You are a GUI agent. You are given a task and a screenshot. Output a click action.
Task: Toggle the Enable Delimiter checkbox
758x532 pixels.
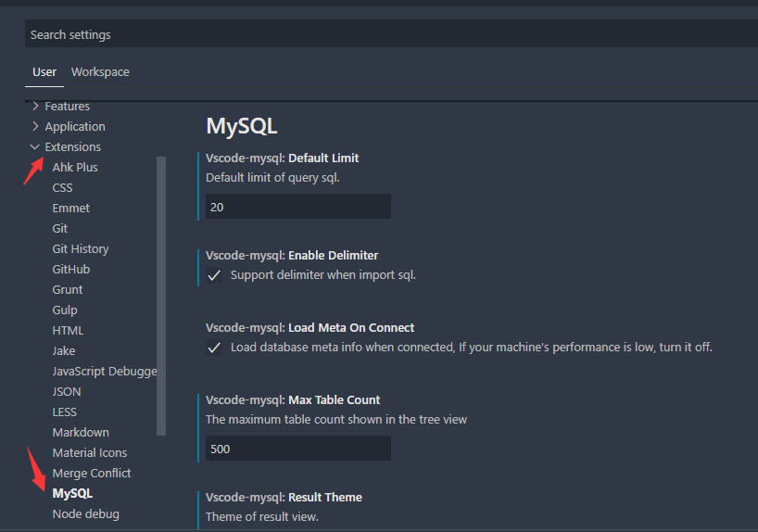(214, 275)
